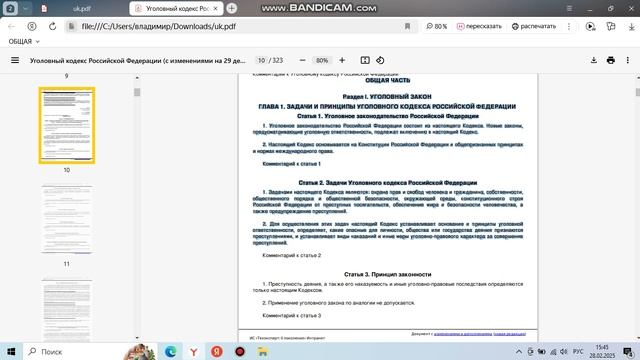Go back to previous page
The height and width of the screenshot is (360, 640).
click(x=11, y=27)
